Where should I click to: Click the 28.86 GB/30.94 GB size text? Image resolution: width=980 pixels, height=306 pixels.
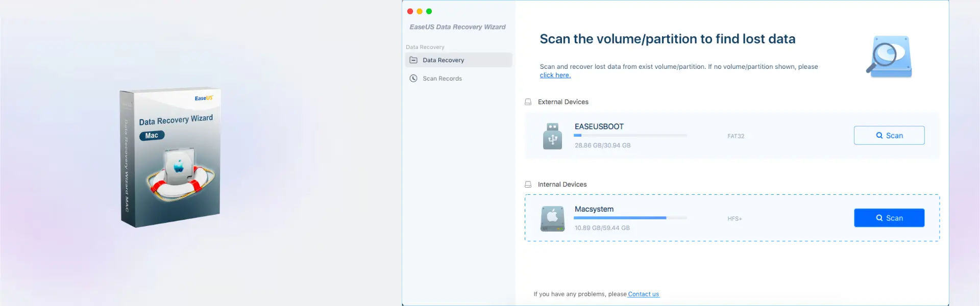tap(603, 145)
